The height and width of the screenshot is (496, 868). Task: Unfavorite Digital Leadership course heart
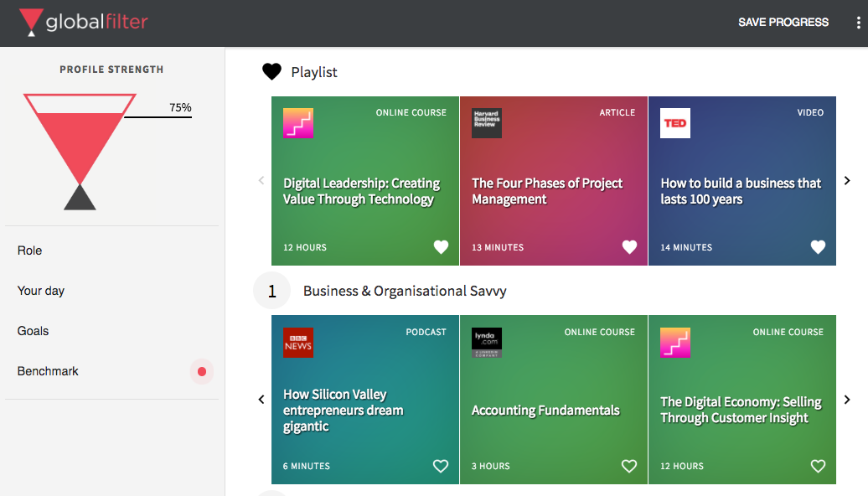click(441, 247)
